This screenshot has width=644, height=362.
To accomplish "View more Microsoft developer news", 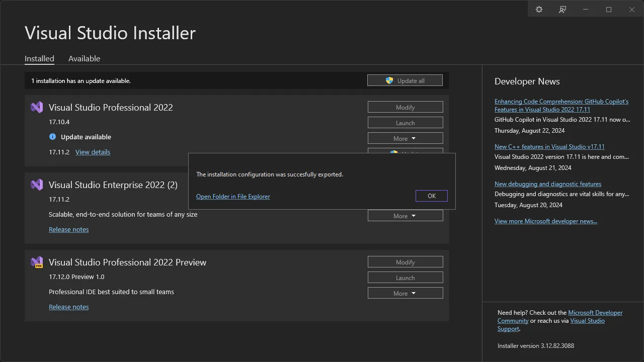I will coord(546,221).
